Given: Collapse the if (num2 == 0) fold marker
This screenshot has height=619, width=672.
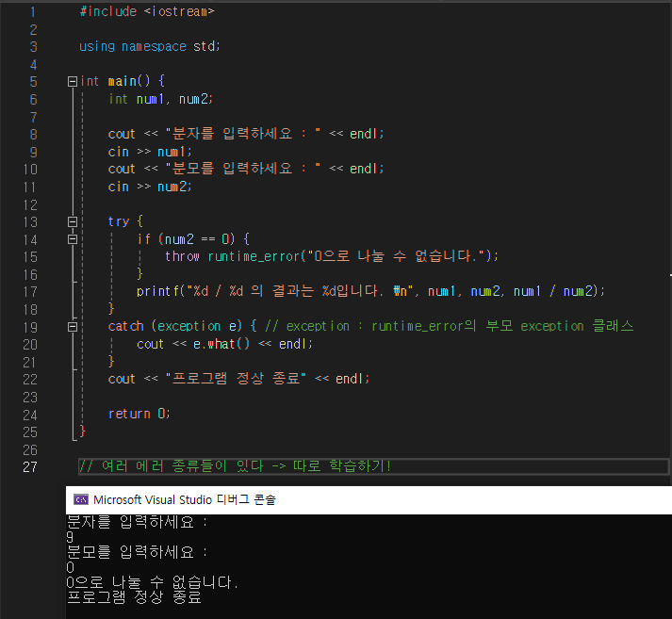Looking at the screenshot, I should (73, 239).
